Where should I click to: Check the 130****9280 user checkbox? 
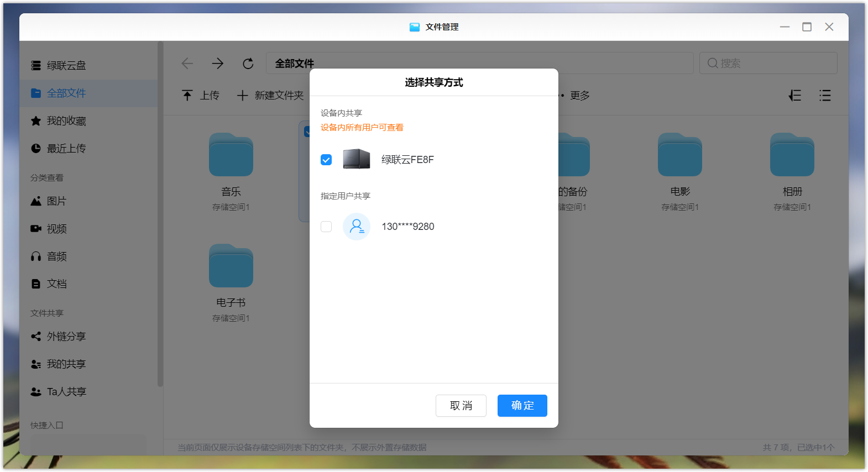[326, 227]
